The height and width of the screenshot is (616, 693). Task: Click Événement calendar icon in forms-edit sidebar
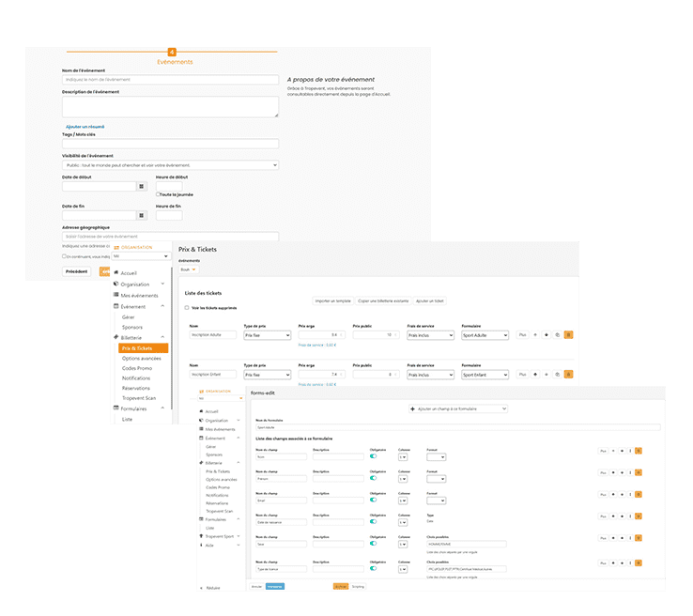pos(201,438)
